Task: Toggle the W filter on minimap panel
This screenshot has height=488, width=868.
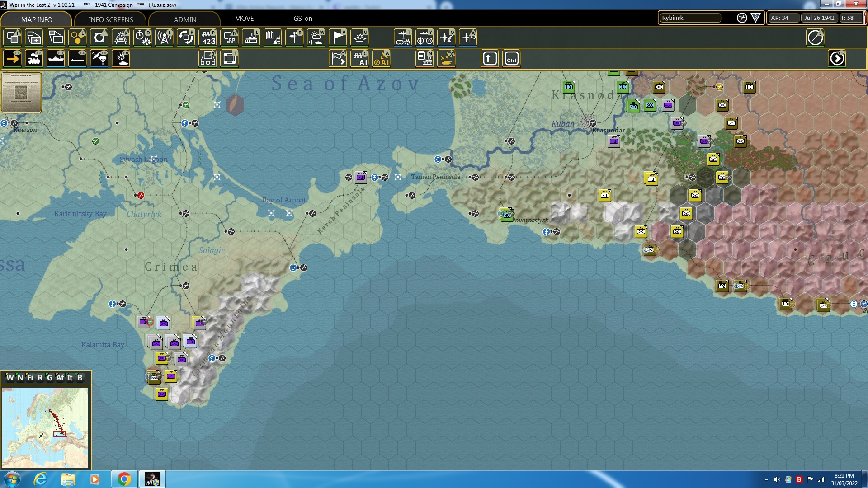Action: (x=10, y=378)
